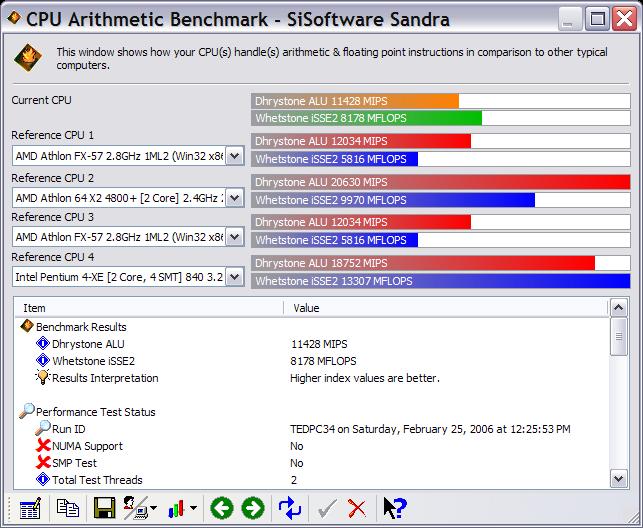Click the 'Current CPU' label
Image resolution: width=643 pixels, height=528 pixels.
tap(41, 100)
